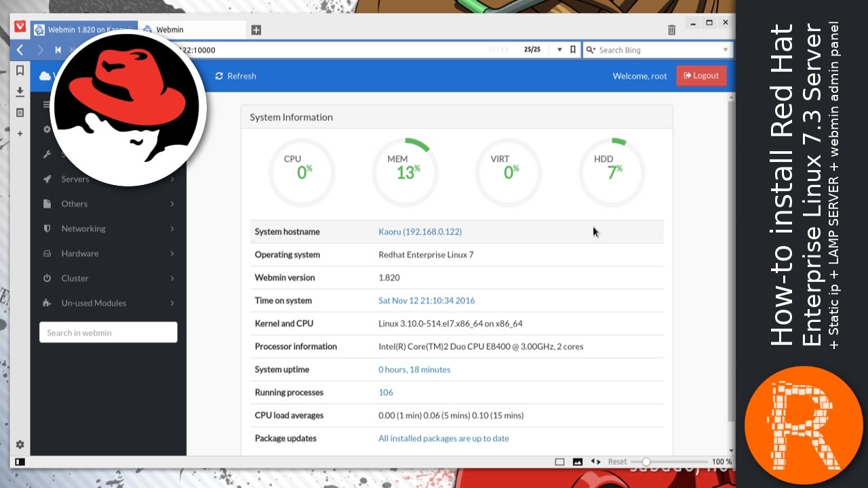Screen dimensions: 868x488
Task: Expand the Others menu chevron
Action: point(172,204)
